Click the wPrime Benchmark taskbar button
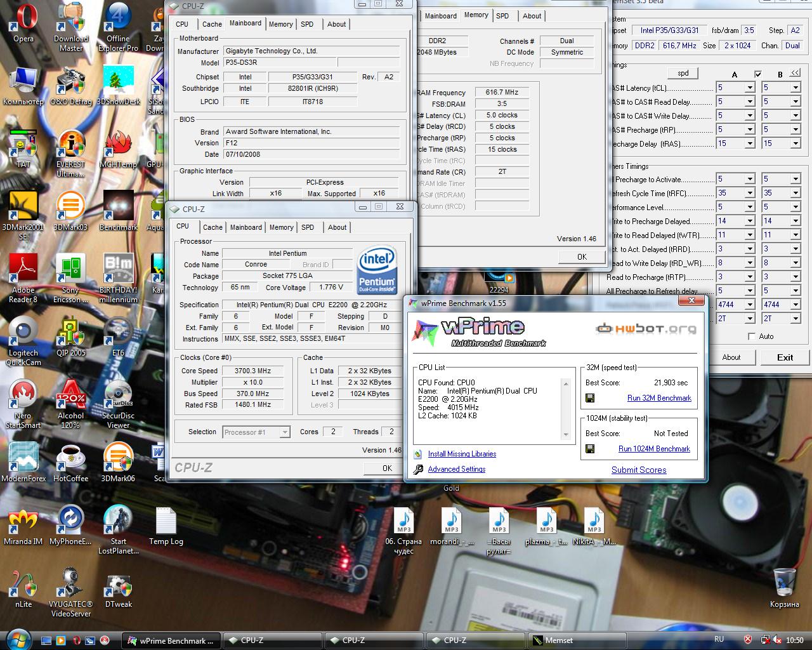Image resolution: width=812 pixels, height=650 pixels. 172,640
